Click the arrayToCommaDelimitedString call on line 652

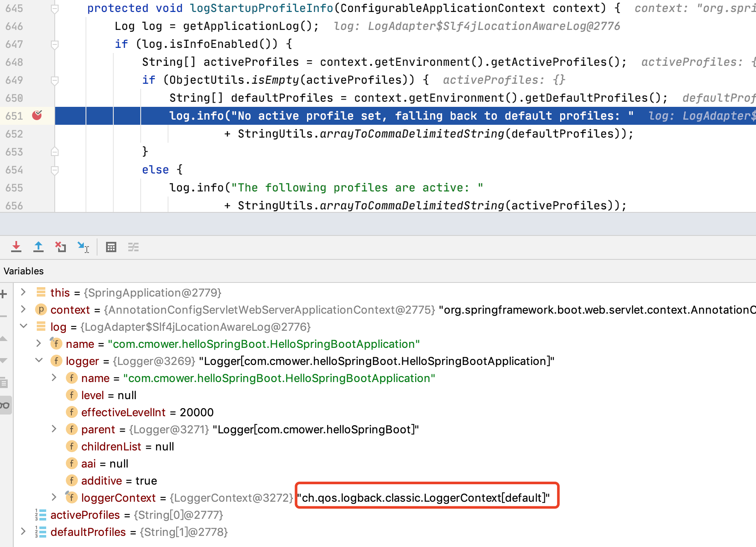pyautogui.click(x=412, y=134)
